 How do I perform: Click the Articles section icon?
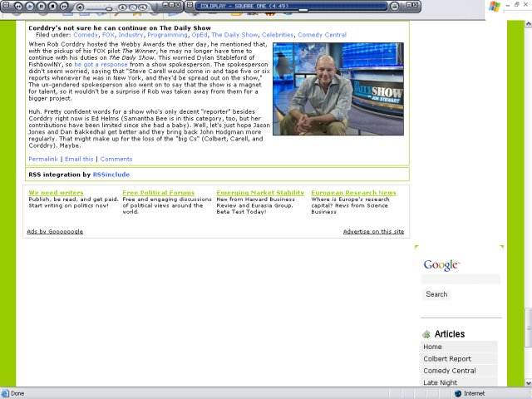(426, 334)
